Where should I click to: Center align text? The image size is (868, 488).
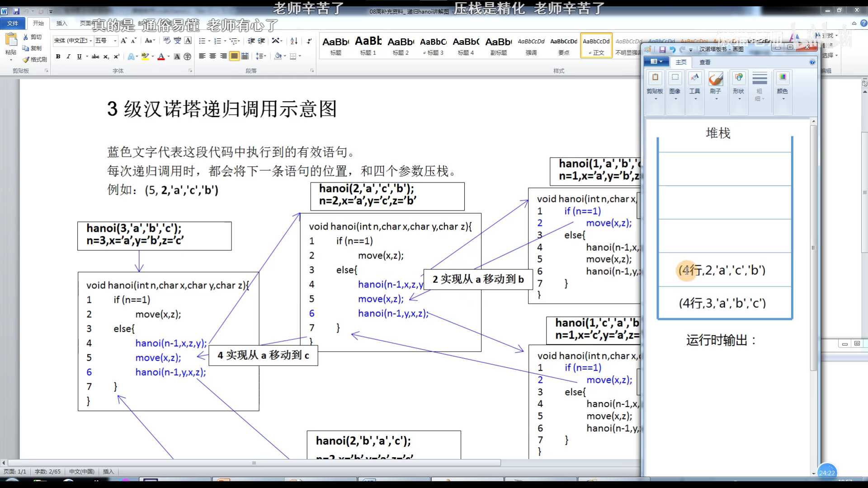(x=212, y=56)
